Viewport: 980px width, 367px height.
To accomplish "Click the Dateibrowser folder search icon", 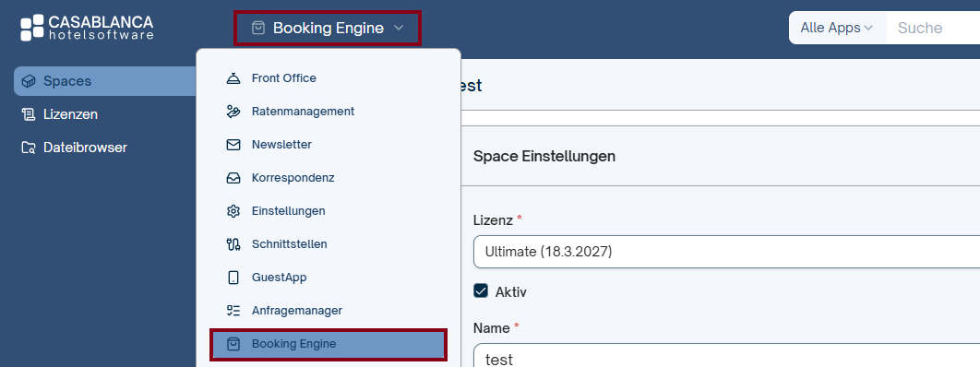I will (x=28, y=148).
